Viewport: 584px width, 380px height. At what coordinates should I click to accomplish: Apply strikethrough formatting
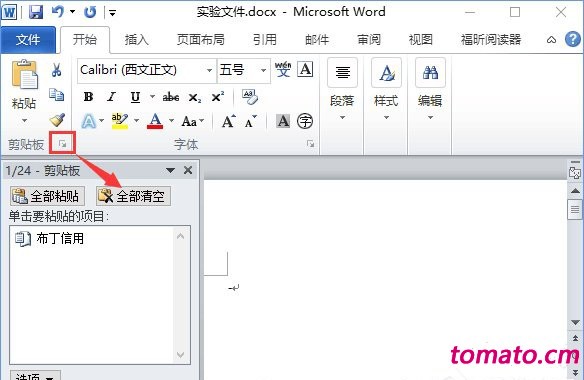point(171,98)
